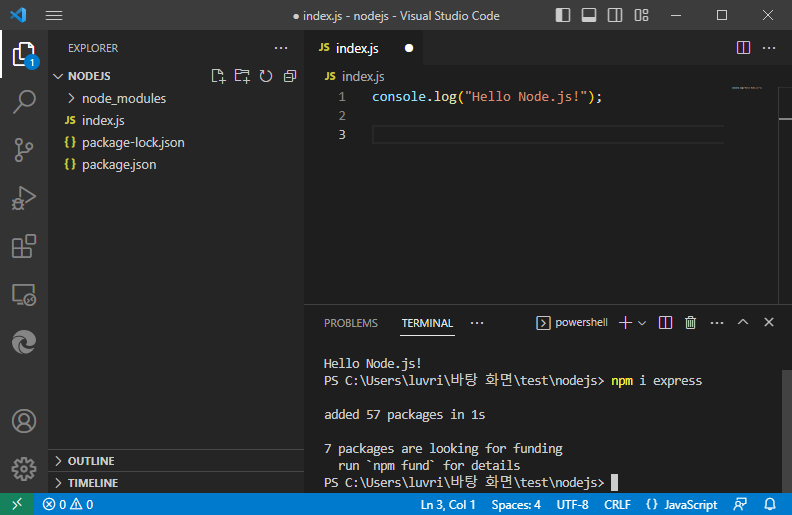Open notifications bell in status bar
This screenshot has height=515, width=792.
coord(770,504)
